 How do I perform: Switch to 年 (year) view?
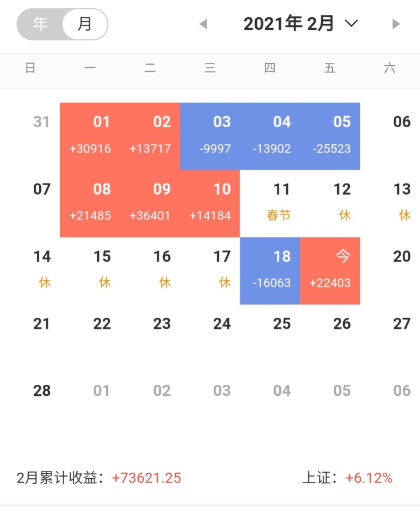pos(40,24)
